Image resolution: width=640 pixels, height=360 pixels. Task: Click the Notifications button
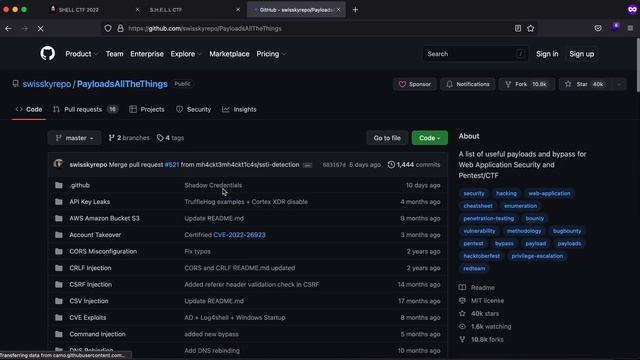[468, 84]
